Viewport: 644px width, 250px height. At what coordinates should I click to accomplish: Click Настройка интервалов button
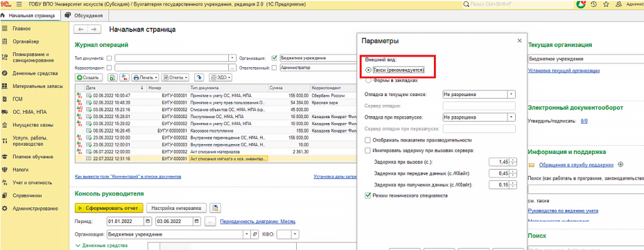click(x=177, y=208)
